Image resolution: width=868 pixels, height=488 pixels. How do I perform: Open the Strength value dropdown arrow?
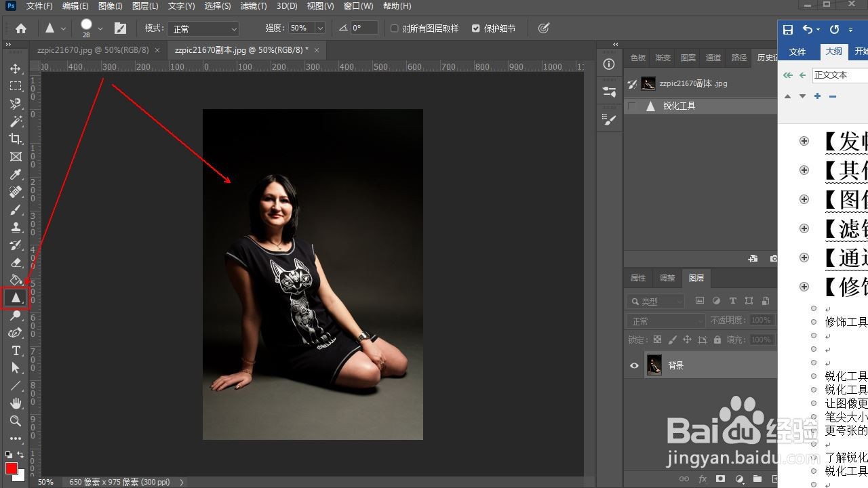pos(319,28)
